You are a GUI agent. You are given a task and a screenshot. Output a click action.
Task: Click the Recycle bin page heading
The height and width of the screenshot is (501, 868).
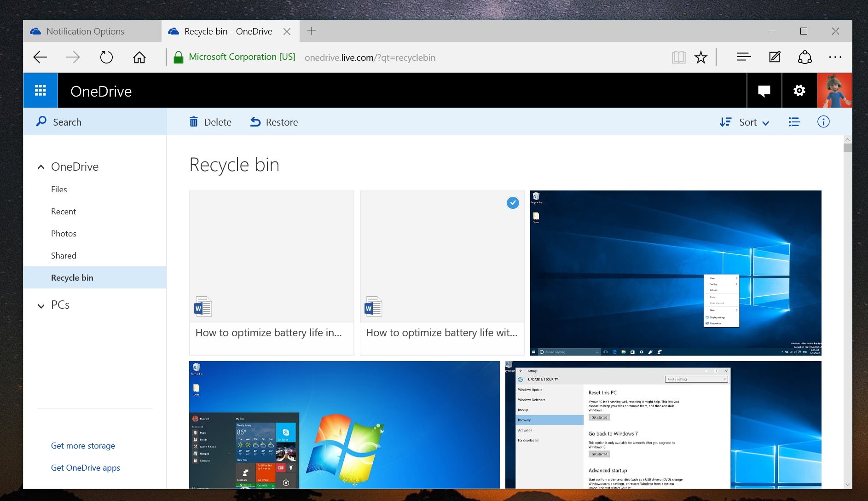point(234,165)
